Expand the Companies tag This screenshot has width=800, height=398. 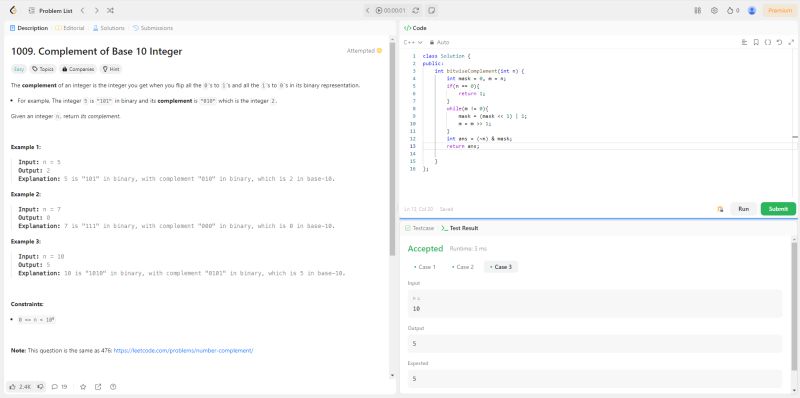[x=78, y=69]
